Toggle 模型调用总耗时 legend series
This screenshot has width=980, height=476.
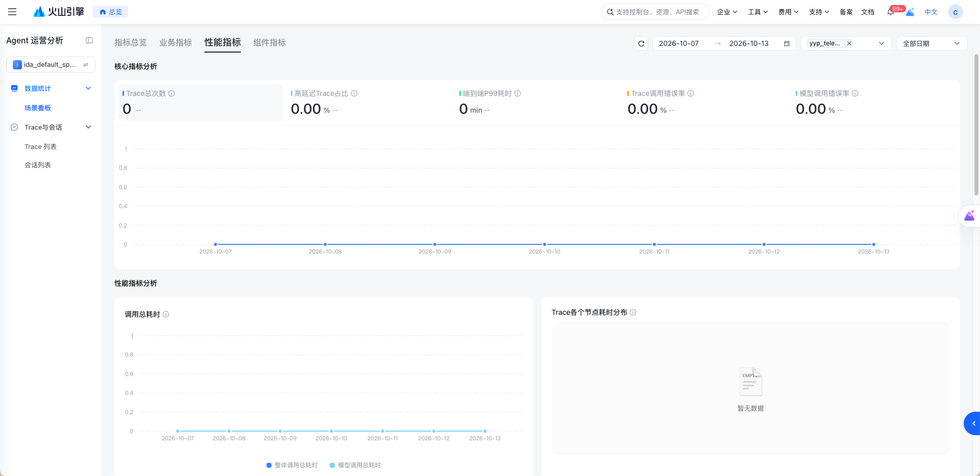(x=355, y=465)
